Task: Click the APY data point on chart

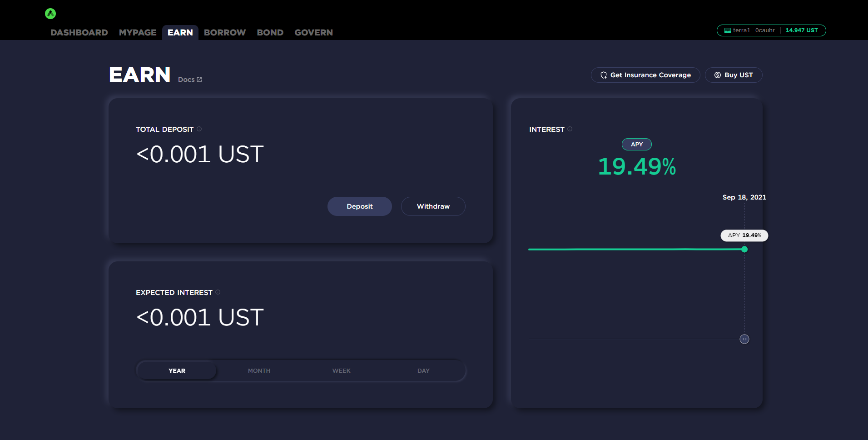Action: (744, 249)
